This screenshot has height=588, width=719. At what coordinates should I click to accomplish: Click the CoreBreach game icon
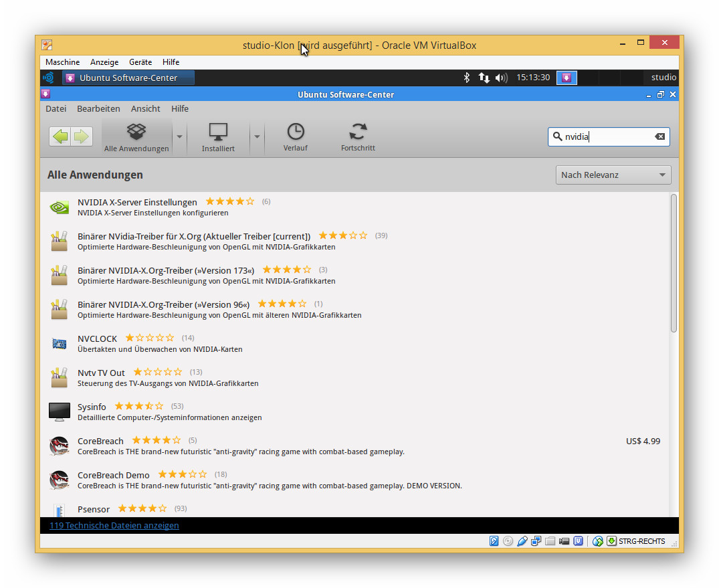tap(59, 446)
